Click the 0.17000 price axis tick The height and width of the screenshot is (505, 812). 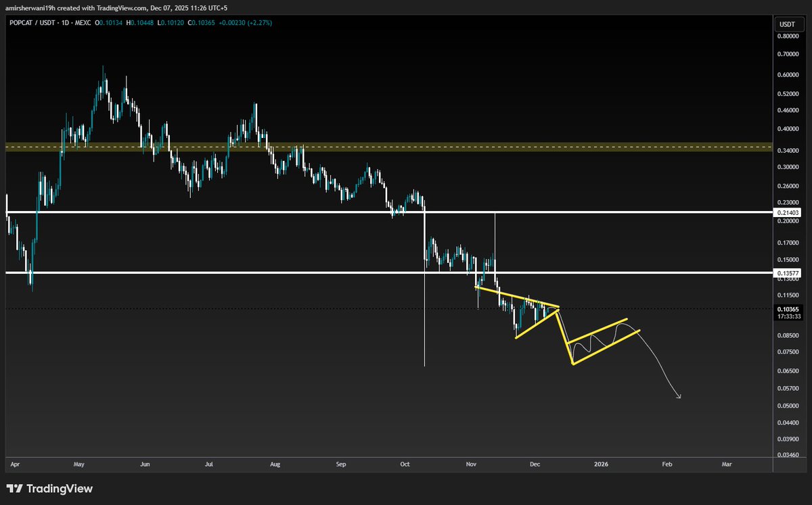point(787,242)
